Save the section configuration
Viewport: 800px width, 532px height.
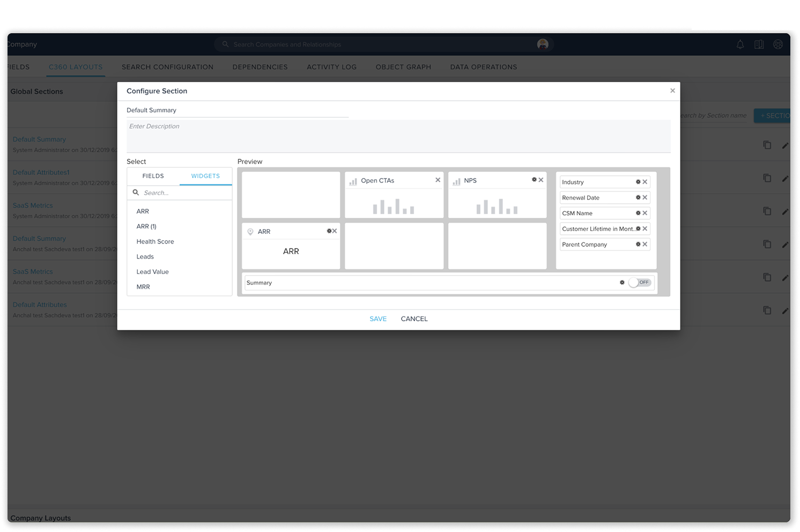[378, 319]
